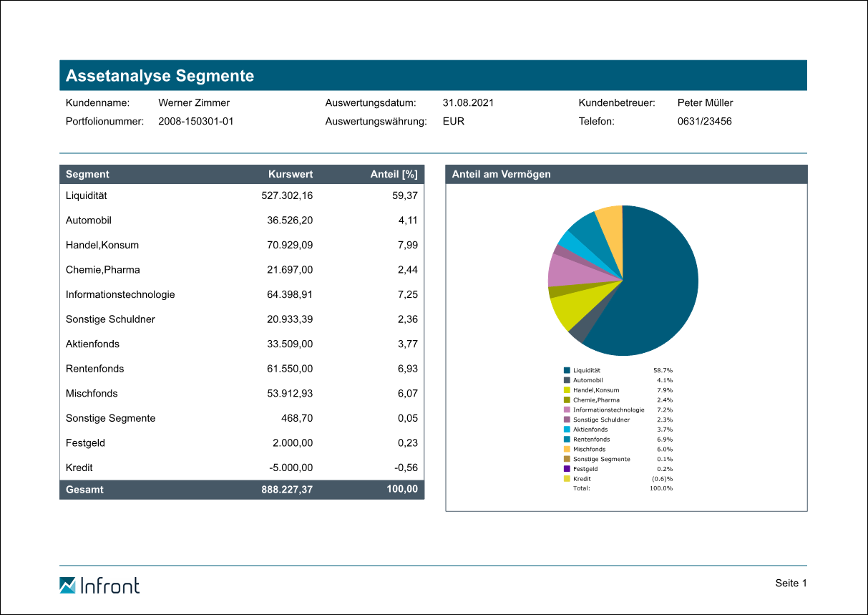Screen dimensions: 868x615
Task: Click the Festgeld purple legend swatch
Action: (x=567, y=469)
